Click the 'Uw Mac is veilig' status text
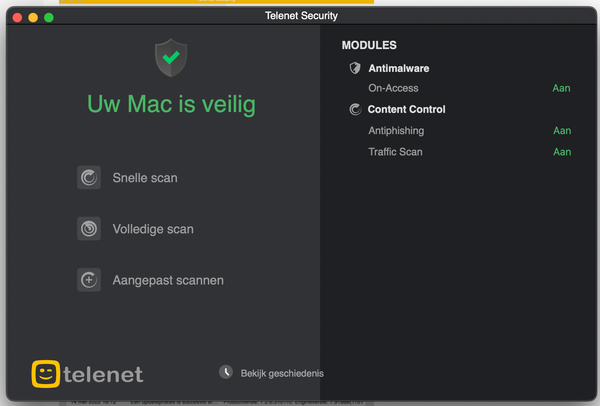Viewport: 600px width, 406px height. point(171,104)
